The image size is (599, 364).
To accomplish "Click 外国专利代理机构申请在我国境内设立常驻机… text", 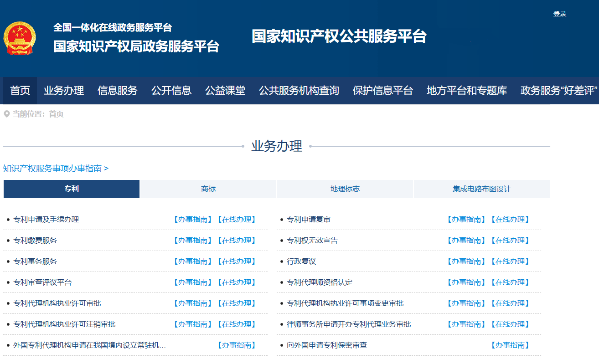I will tap(89, 345).
